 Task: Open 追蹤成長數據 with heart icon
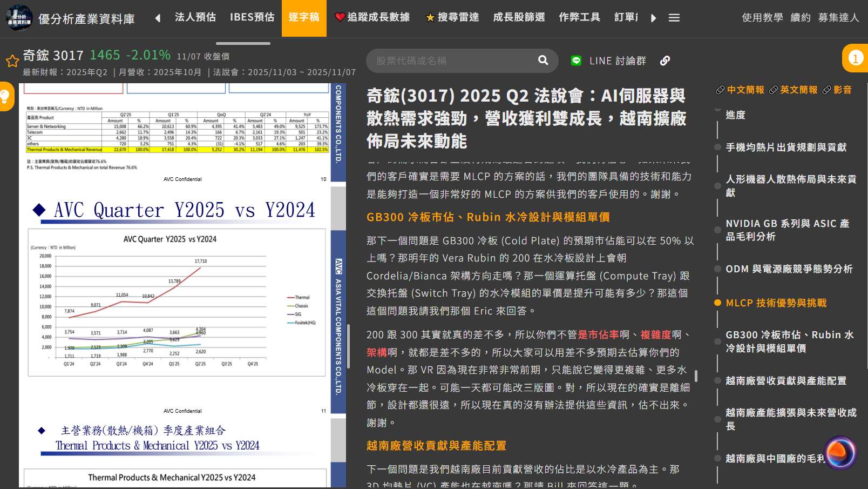coord(372,18)
